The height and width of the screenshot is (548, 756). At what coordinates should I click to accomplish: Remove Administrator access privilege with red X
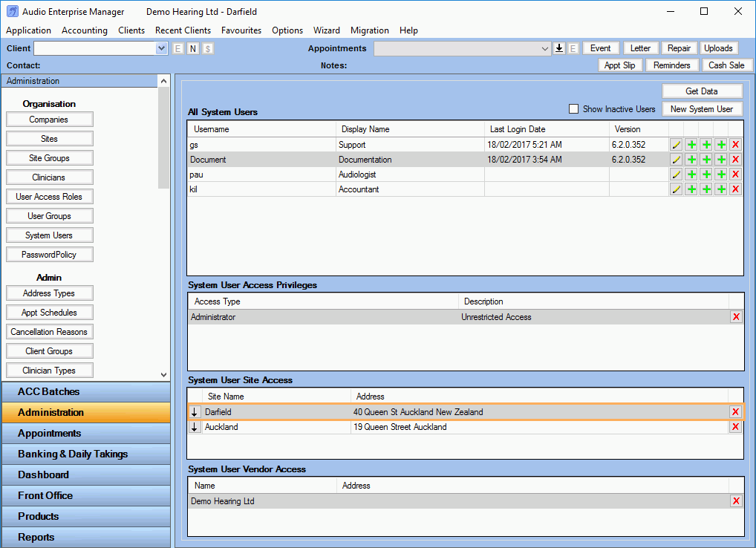[736, 316]
